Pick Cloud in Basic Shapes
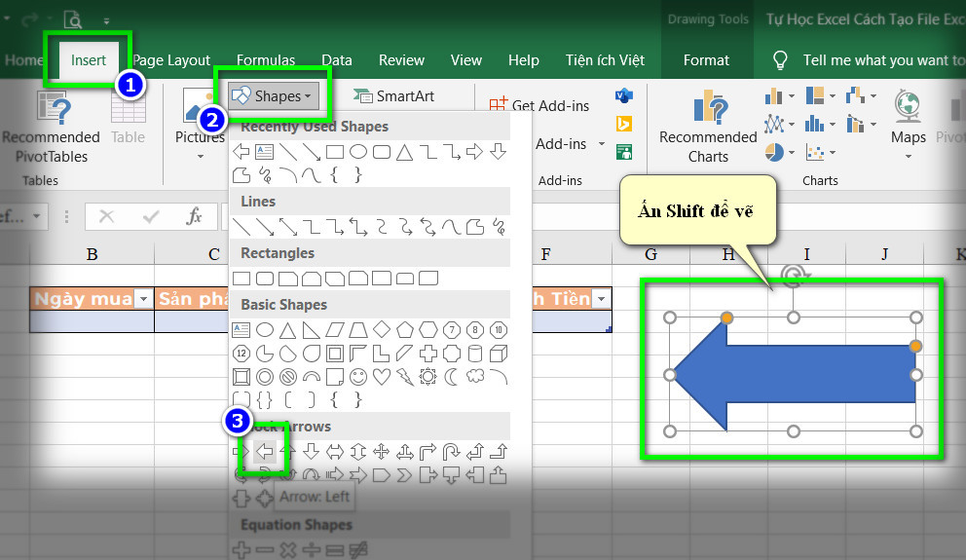This screenshot has height=560, width=966. pyautogui.click(x=475, y=376)
